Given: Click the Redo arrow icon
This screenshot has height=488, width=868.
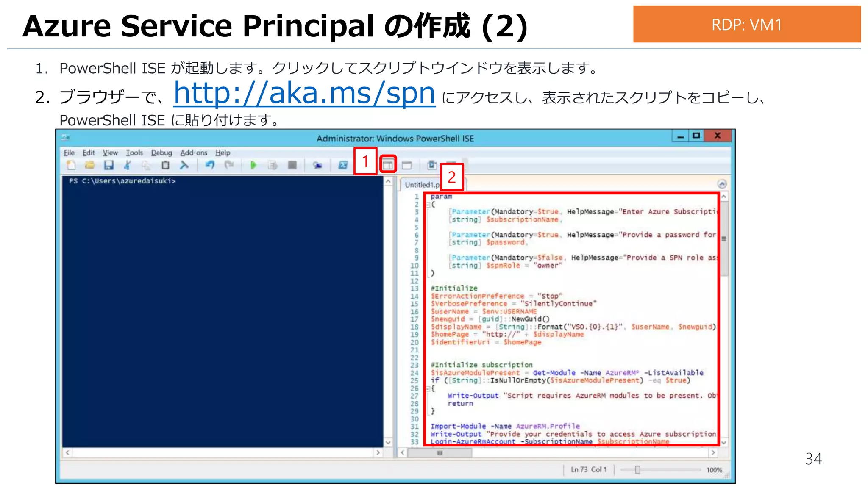Looking at the screenshot, I should [x=229, y=165].
